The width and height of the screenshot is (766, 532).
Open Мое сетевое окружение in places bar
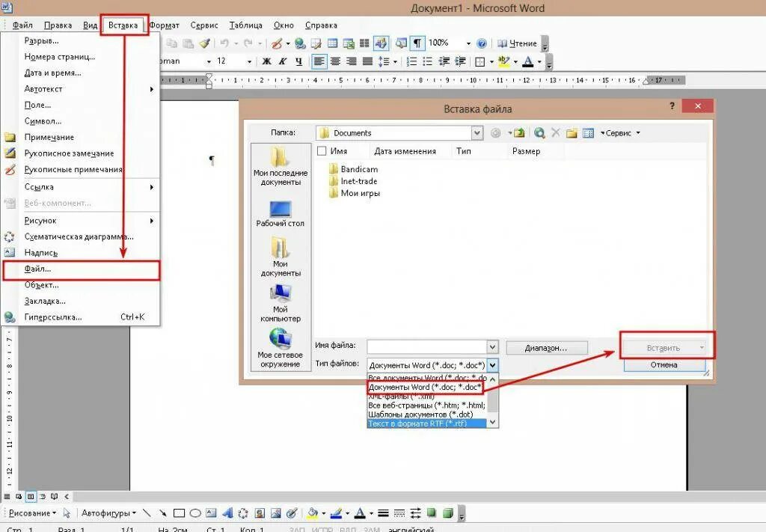click(x=281, y=347)
